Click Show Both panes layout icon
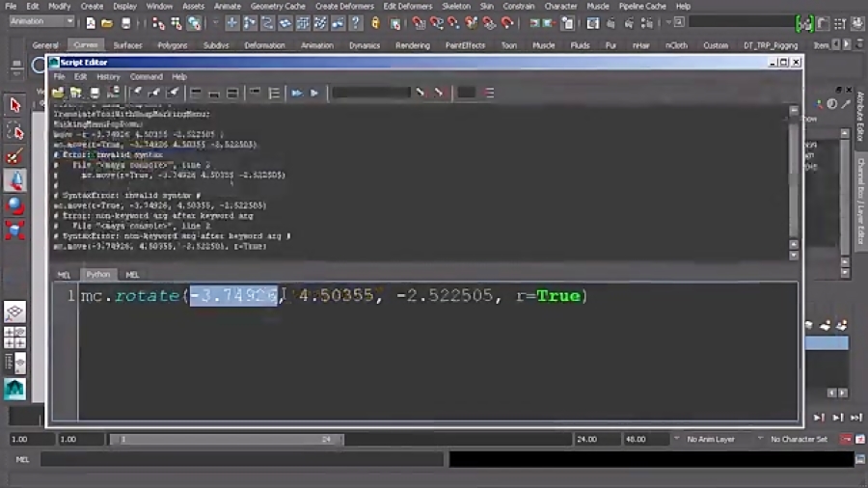Image resolution: width=868 pixels, height=488 pixels. click(231, 93)
